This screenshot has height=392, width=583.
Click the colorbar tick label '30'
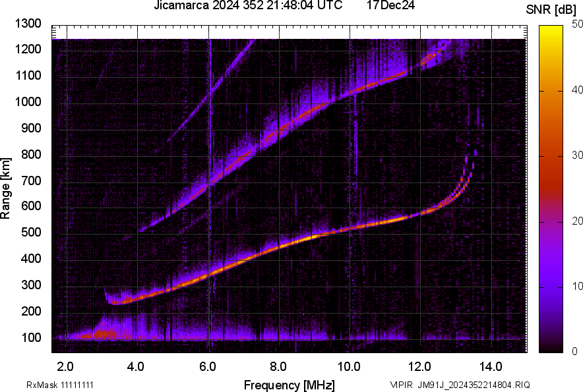(x=577, y=155)
